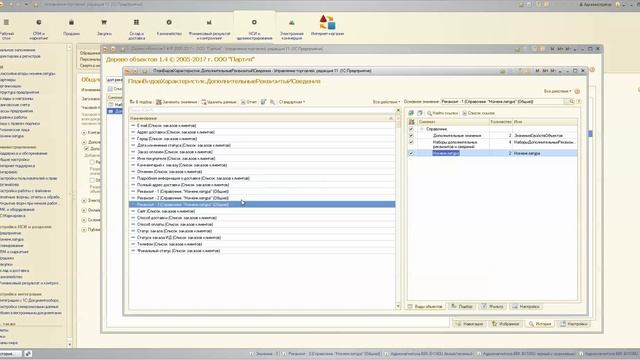Open the Закупки section
Viewport: 640px width, 360px height.
[104, 27]
